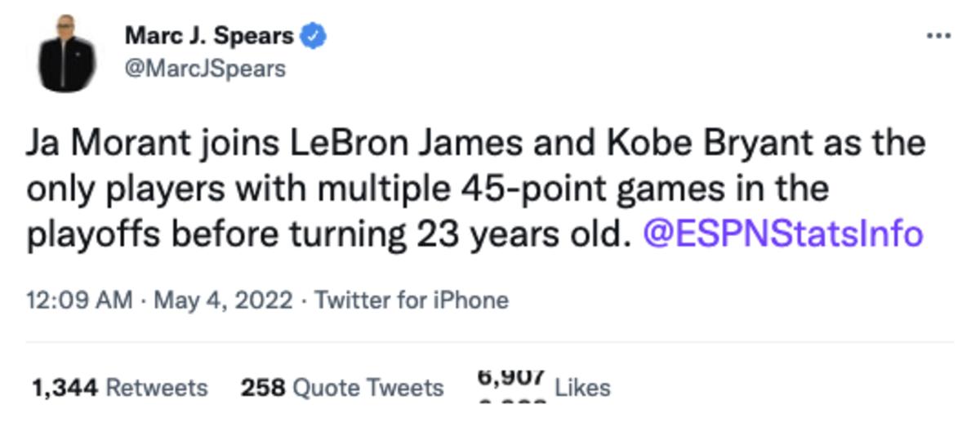The height and width of the screenshot is (427, 980).
Task: Open the @MarcJSpears handle link
Action: click(205, 69)
